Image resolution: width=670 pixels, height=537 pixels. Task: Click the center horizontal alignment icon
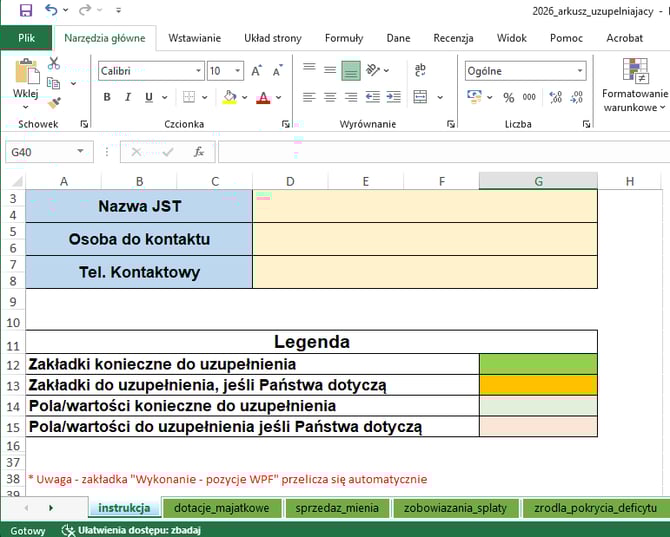[x=329, y=97]
